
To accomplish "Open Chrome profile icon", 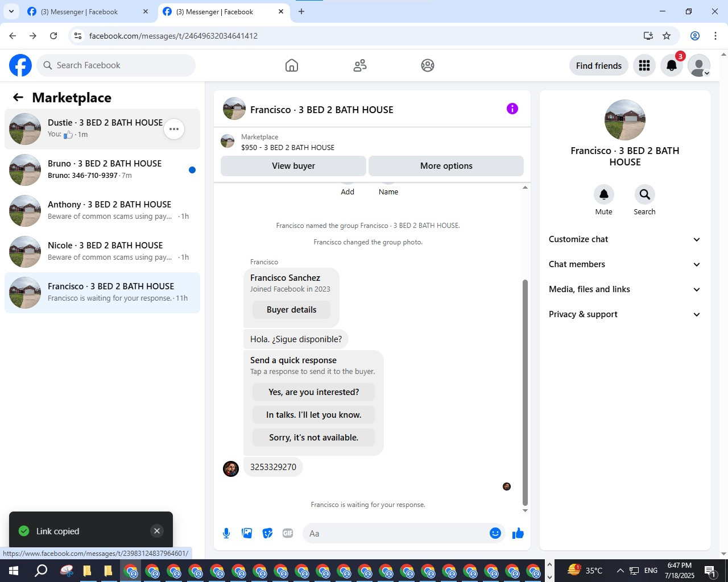I will pos(695,36).
